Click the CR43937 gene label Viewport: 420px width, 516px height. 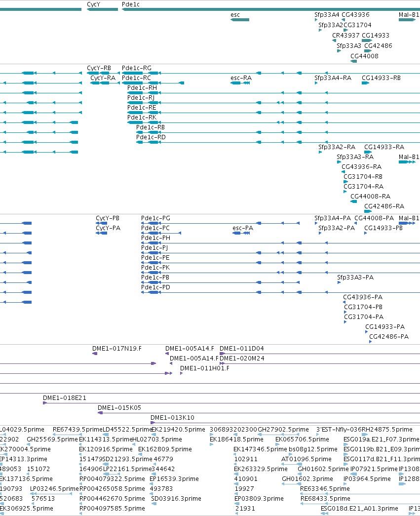(x=346, y=35)
